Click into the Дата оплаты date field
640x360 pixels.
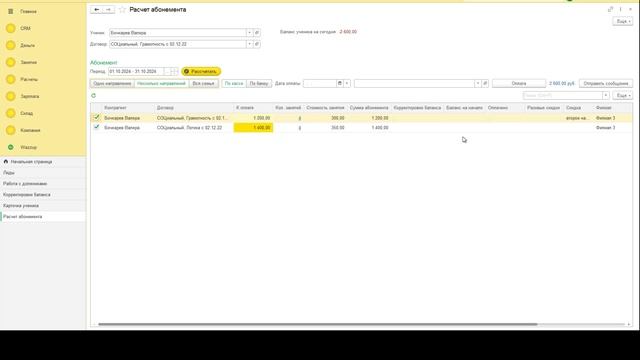[x=320, y=83]
